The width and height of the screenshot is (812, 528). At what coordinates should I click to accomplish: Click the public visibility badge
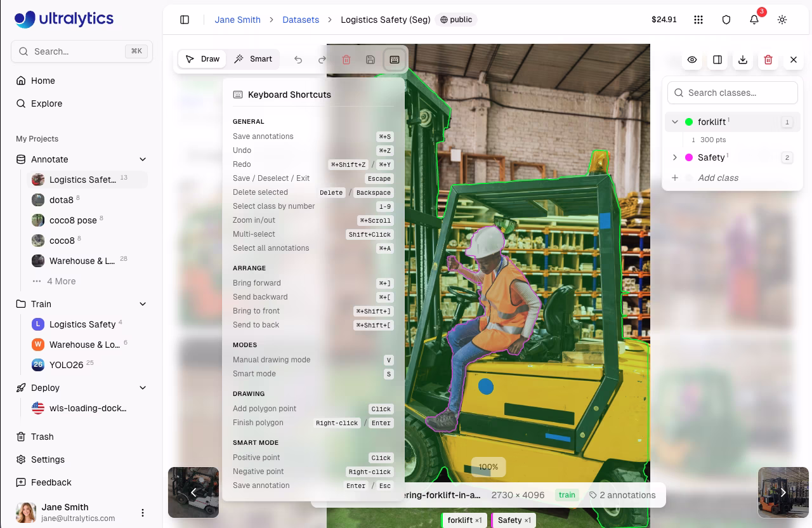pos(456,20)
